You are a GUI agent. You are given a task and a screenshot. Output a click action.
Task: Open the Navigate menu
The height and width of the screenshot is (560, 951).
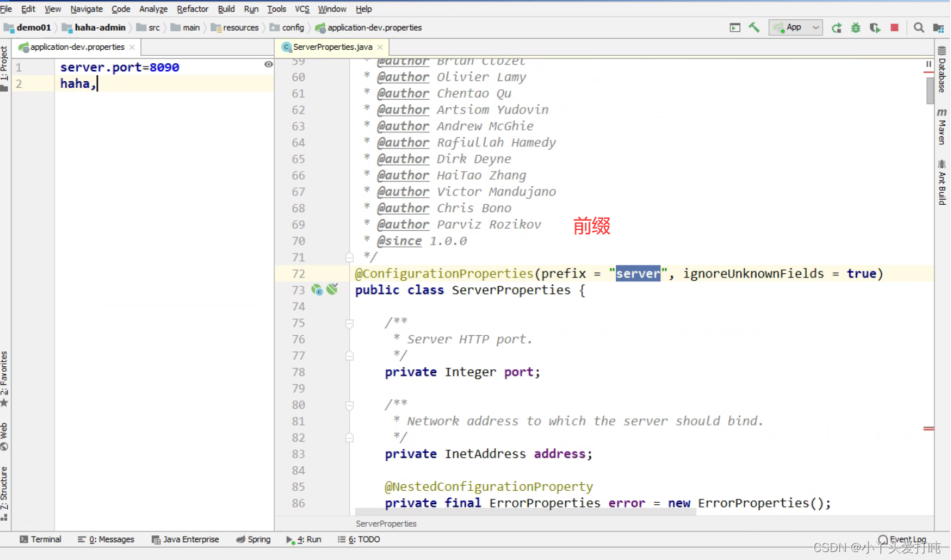86,9
